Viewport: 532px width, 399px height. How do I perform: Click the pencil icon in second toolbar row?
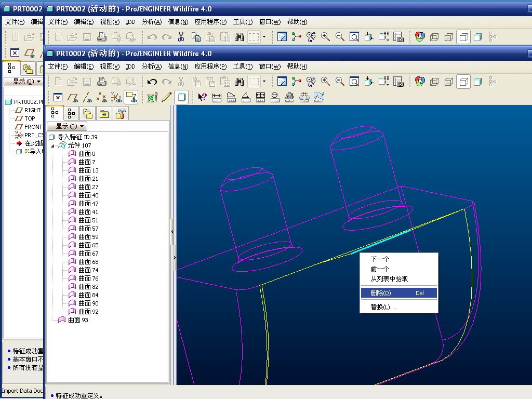(x=166, y=97)
